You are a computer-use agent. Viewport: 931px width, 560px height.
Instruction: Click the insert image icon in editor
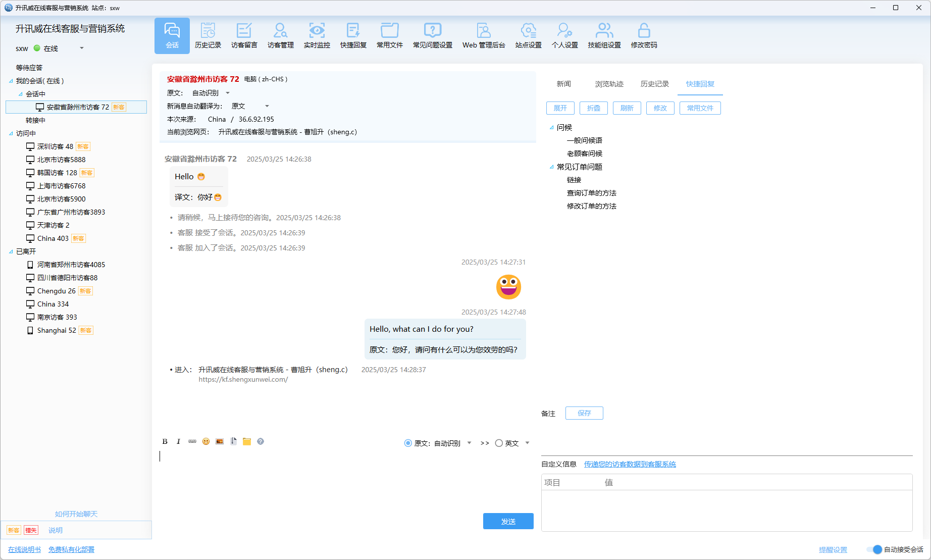pyautogui.click(x=220, y=441)
